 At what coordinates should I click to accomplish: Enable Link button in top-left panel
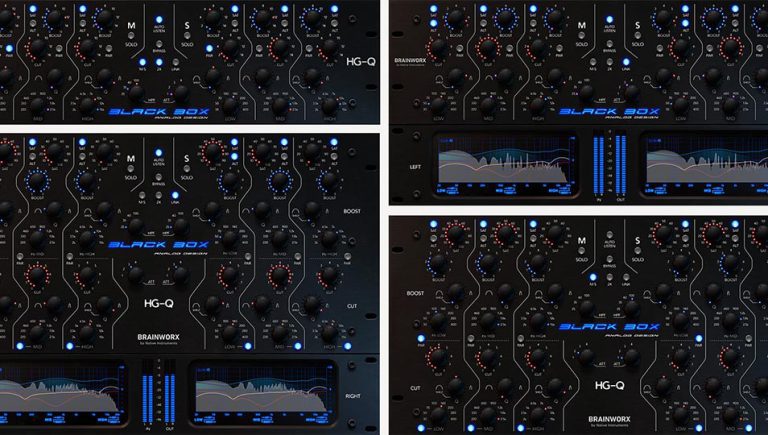tap(175, 62)
